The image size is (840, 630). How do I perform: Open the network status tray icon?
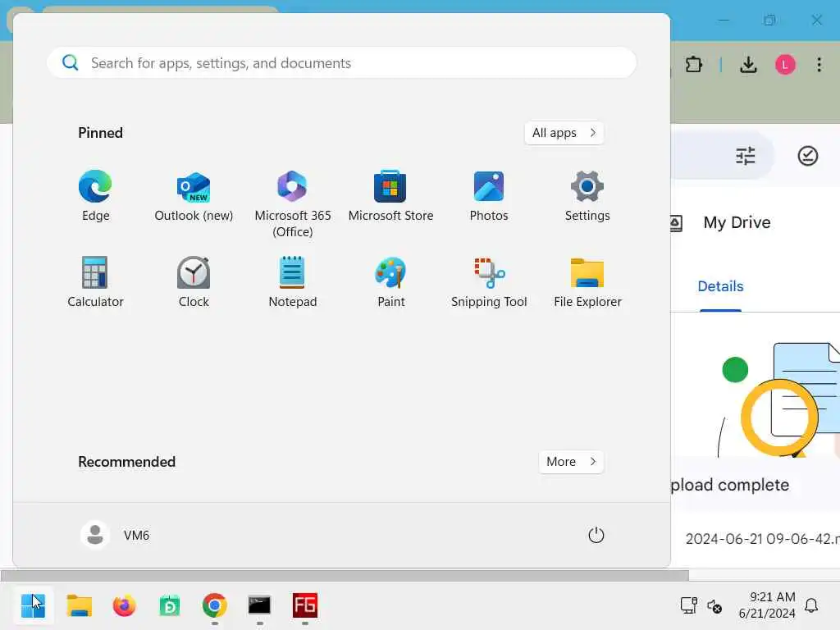[688, 605]
